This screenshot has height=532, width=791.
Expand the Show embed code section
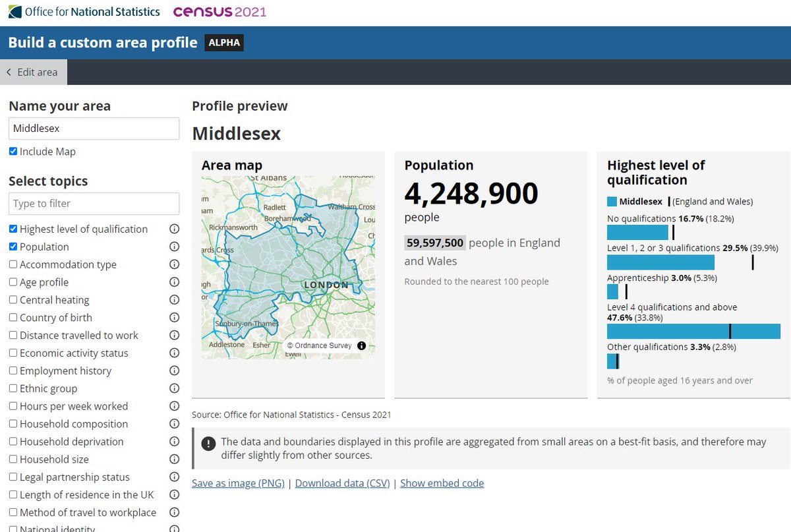[x=442, y=483]
